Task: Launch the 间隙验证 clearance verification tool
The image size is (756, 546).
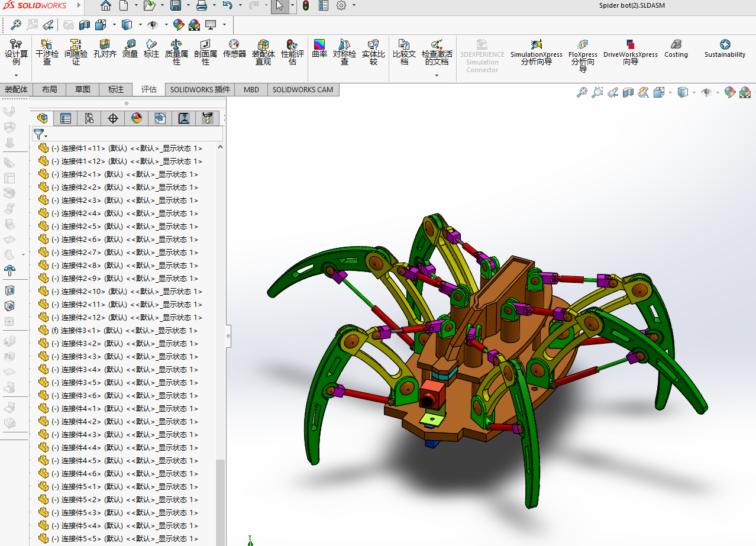Action: click(76, 51)
